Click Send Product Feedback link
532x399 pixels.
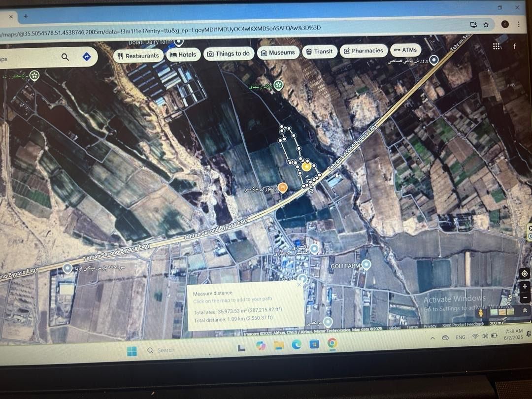click(463, 325)
